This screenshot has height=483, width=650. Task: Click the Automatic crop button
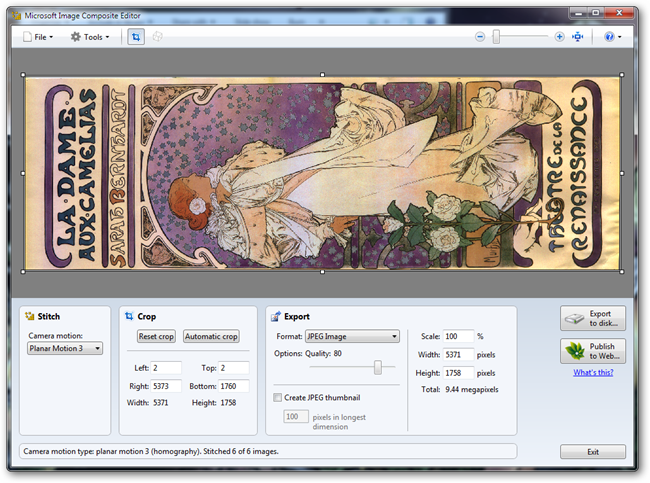pos(211,336)
